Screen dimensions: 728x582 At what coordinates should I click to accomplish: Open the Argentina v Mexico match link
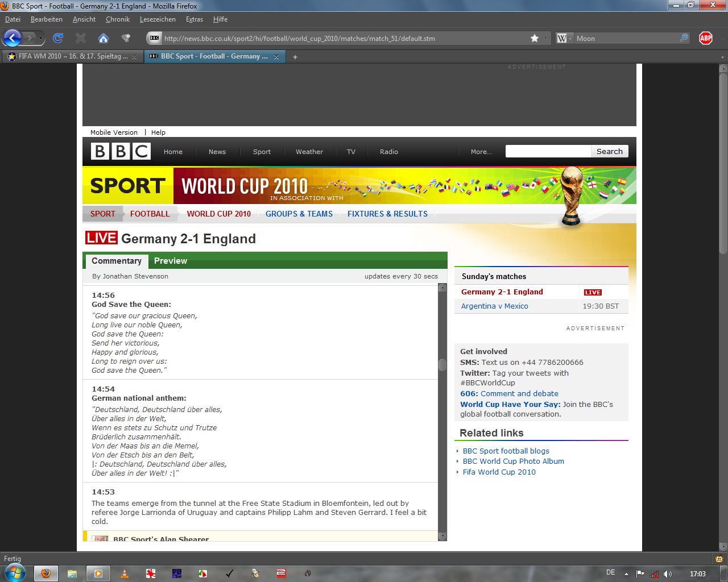494,306
